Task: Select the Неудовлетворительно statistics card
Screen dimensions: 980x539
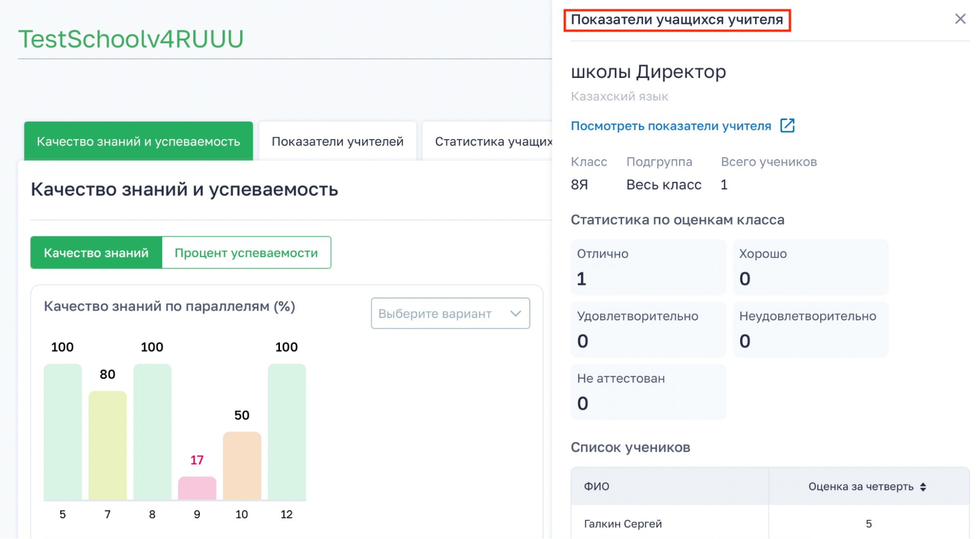Action: click(810, 329)
